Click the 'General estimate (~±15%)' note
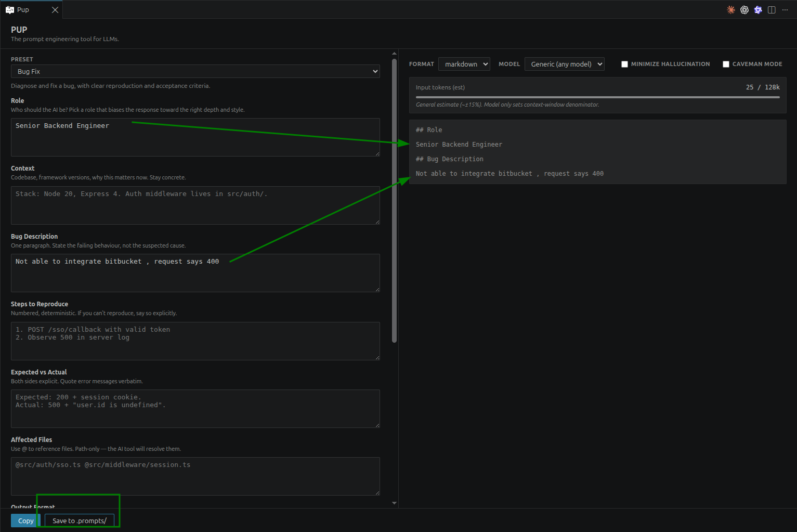The height and width of the screenshot is (532, 797). (507, 105)
